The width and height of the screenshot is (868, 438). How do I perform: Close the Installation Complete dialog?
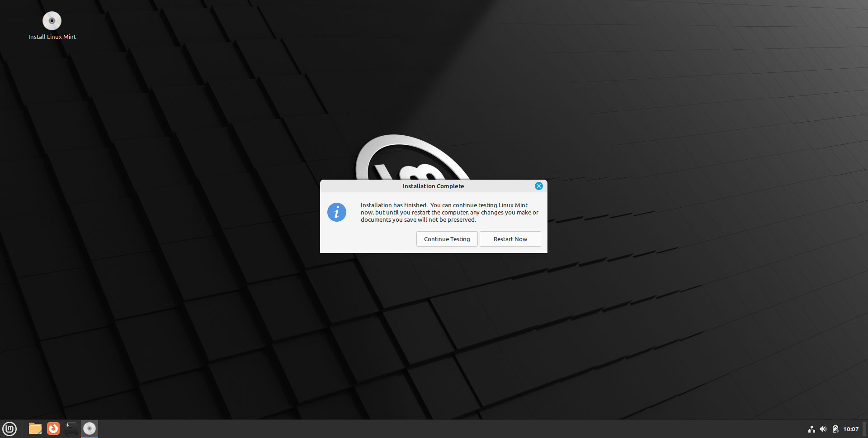coord(538,186)
